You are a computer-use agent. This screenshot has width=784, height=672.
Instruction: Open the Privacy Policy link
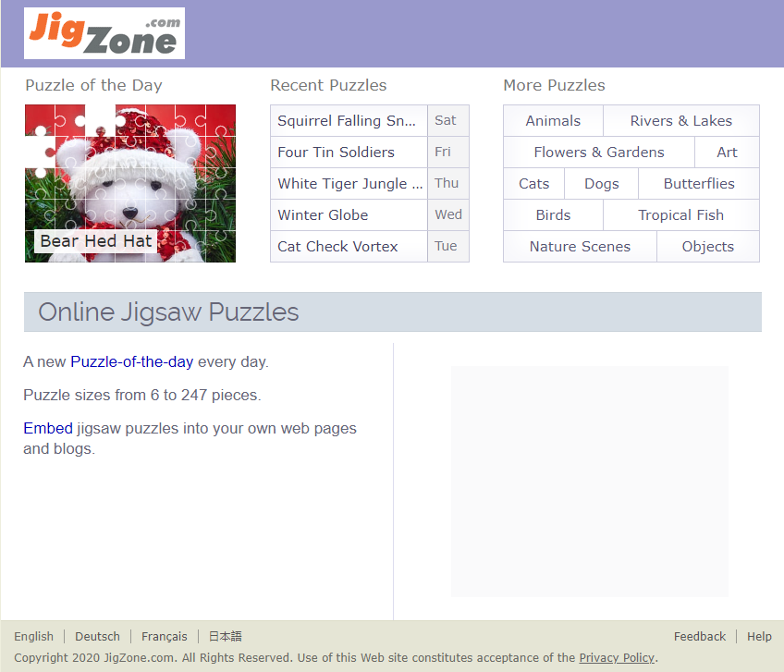tap(617, 657)
